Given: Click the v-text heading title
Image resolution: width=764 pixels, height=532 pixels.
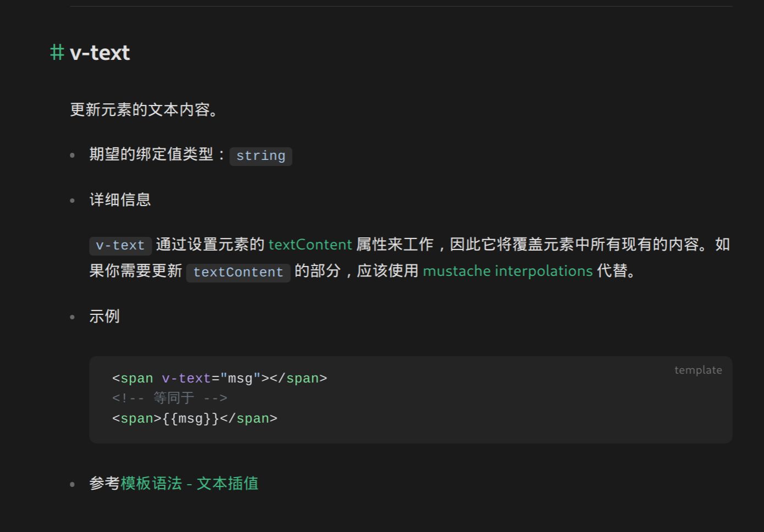Looking at the screenshot, I should click(x=100, y=53).
